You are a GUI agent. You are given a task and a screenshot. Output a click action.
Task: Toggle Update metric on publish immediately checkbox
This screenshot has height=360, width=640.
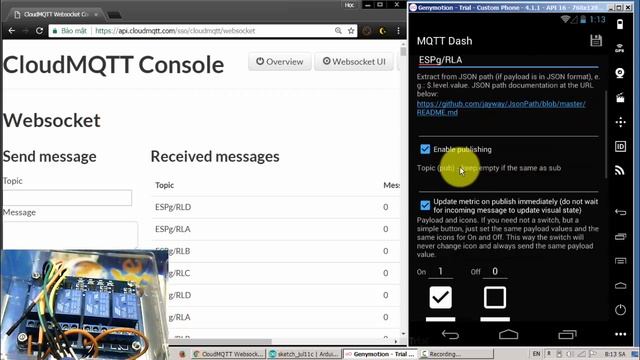[425, 205]
